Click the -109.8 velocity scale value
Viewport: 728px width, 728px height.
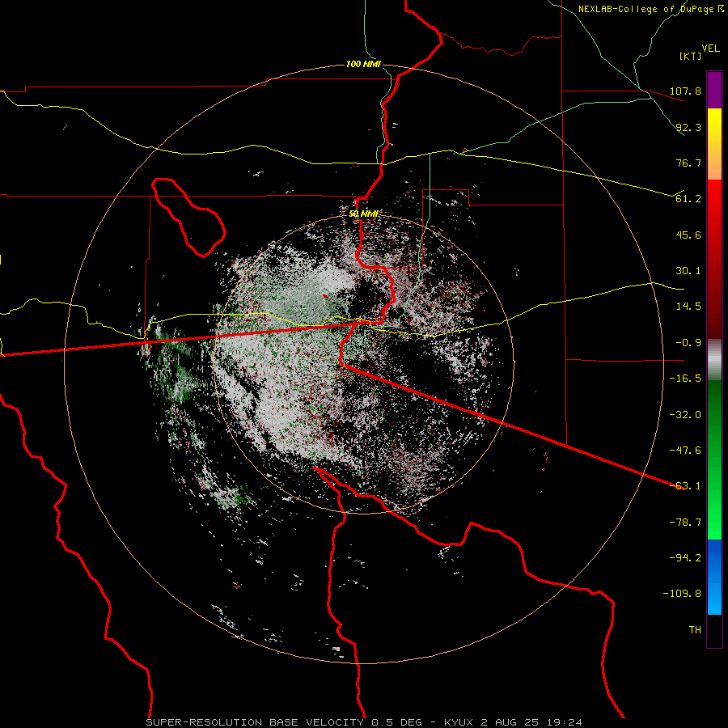[x=682, y=594]
